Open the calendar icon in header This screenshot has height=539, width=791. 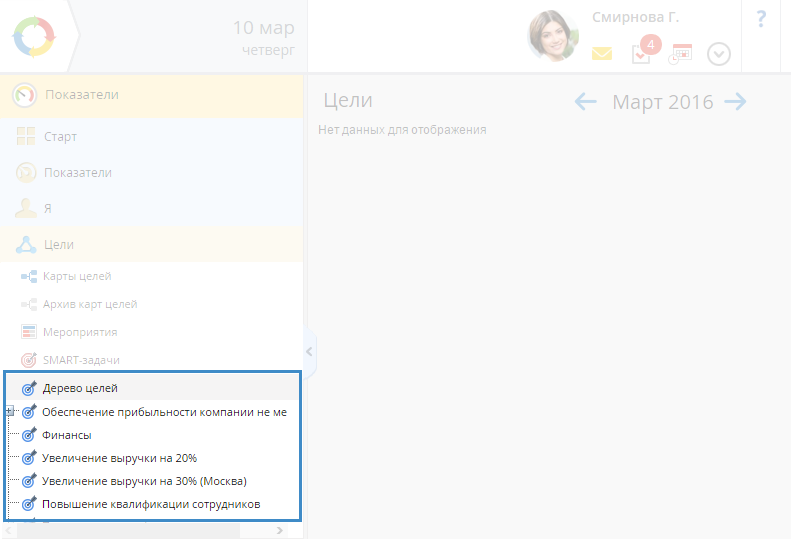[x=681, y=54]
